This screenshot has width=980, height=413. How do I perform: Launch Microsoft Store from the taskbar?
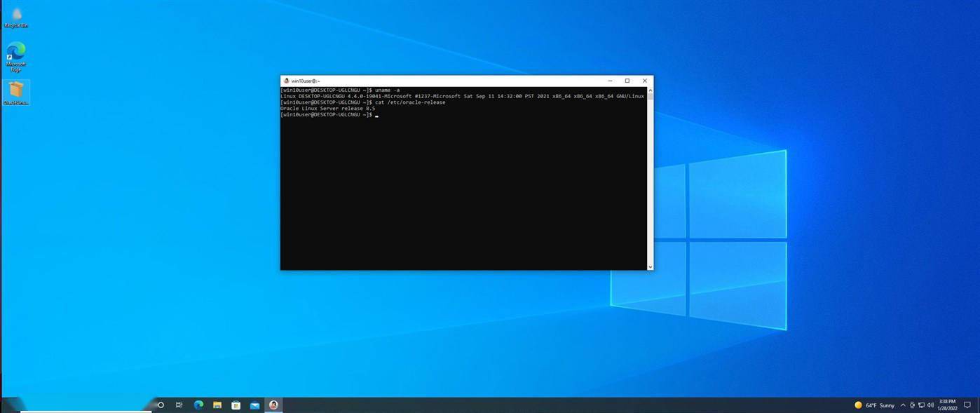tap(236, 405)
